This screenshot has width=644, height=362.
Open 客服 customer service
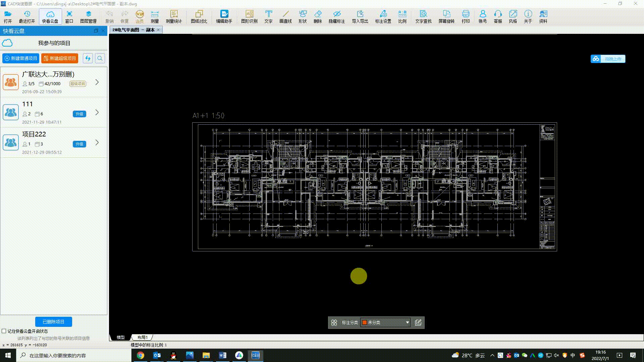click(x=498, y=16)
